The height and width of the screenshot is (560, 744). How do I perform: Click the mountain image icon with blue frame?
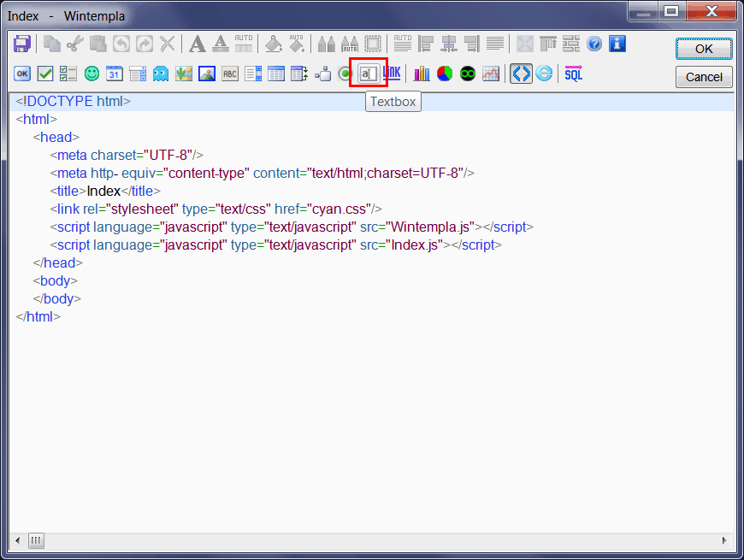point(207,74)
